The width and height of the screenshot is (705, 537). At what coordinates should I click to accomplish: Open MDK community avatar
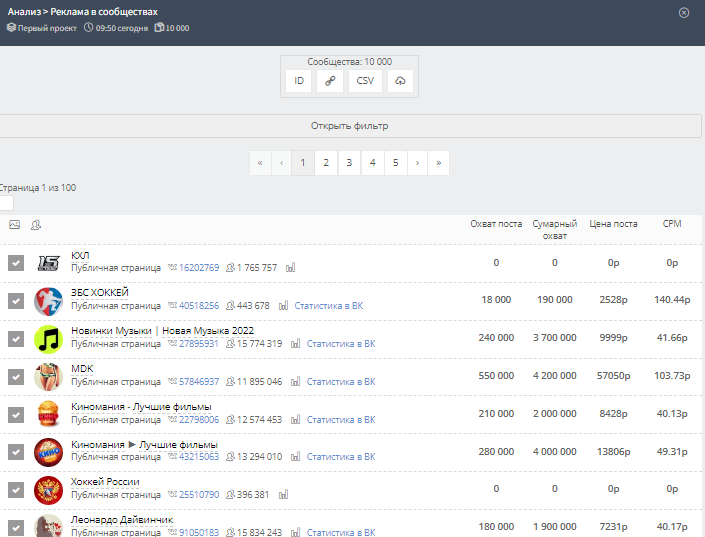[x=49, y=377]
